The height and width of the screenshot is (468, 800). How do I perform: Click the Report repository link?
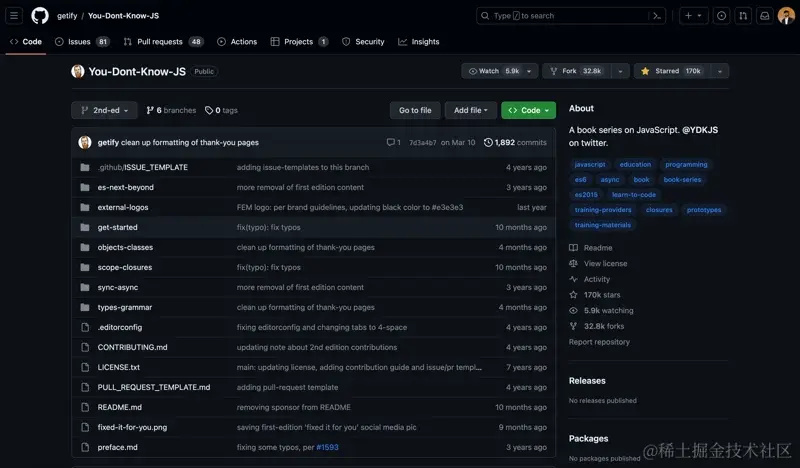pyautogui.click(x=599, y=342)
